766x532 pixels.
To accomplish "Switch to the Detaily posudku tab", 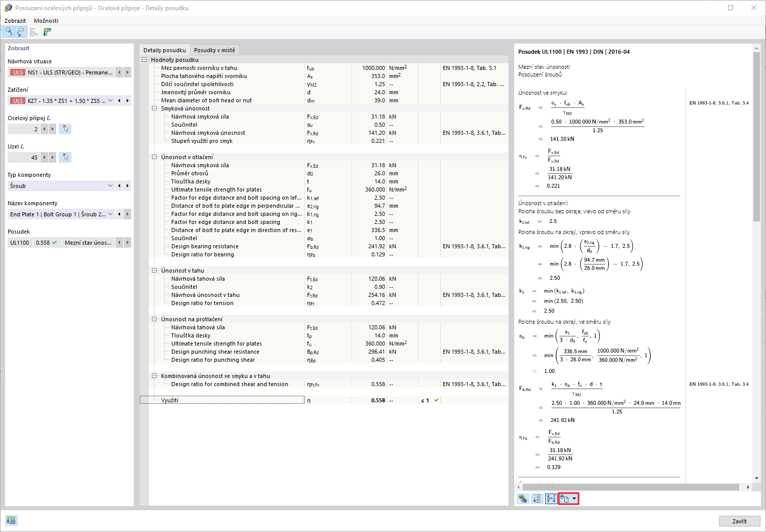I will (x=165, y=50).
